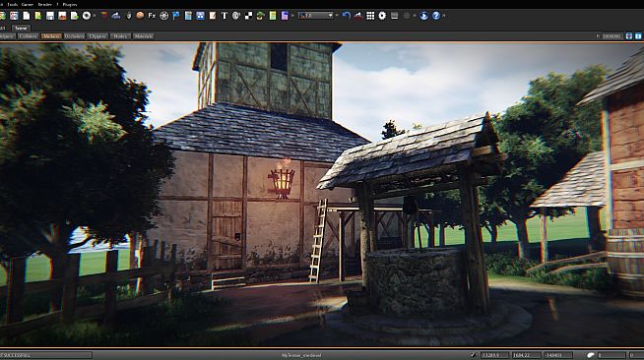Open the Plugins menu
Viewport: 644px width, 360px height.
(70, 4)
